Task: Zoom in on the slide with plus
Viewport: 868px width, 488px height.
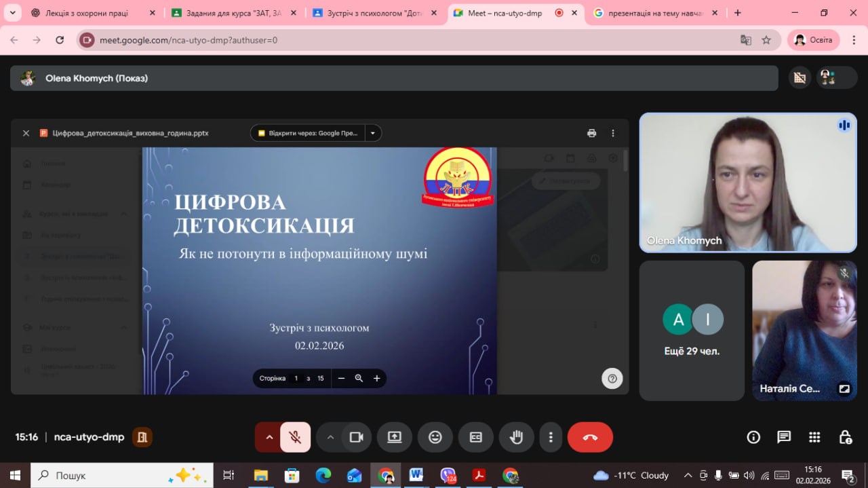Action: pyautogui.click(x=377, y=378)
